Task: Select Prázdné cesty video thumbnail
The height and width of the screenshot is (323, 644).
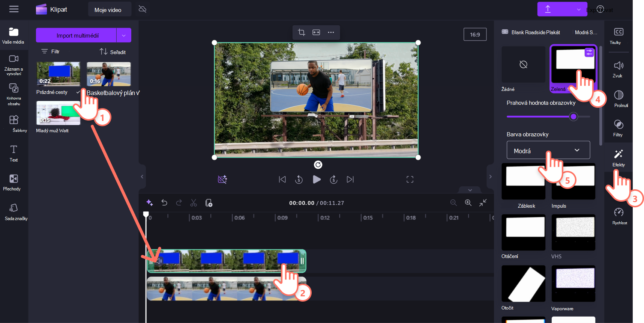Action: (x=58, y=74)
